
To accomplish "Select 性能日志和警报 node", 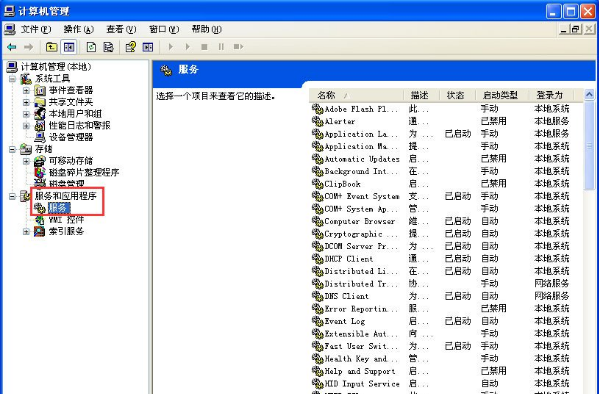I will click(79, 125).
